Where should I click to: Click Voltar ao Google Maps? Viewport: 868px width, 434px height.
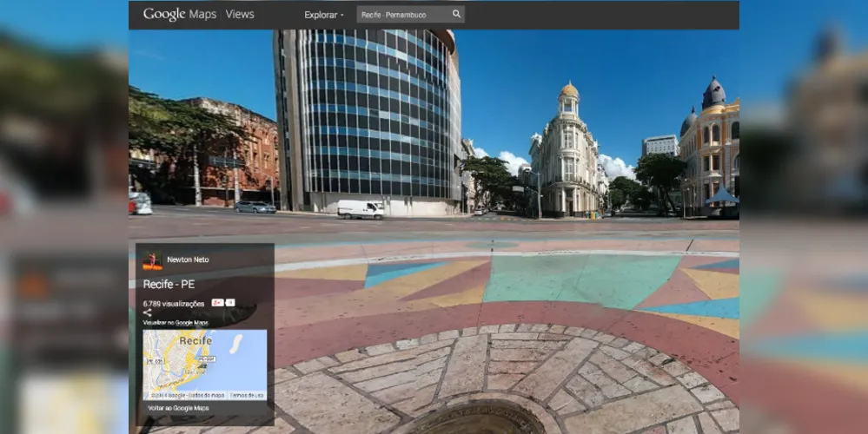tap(178, 408)
